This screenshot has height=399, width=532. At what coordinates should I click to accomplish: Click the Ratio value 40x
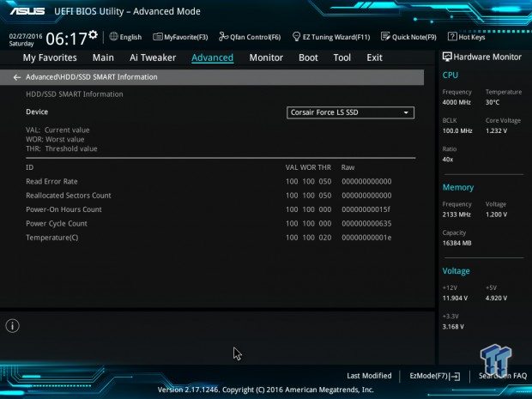tap(448, 160)
